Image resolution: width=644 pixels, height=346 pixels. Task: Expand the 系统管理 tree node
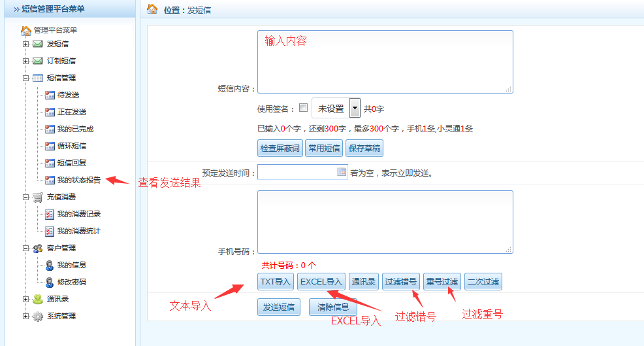[x=26, y=317]
